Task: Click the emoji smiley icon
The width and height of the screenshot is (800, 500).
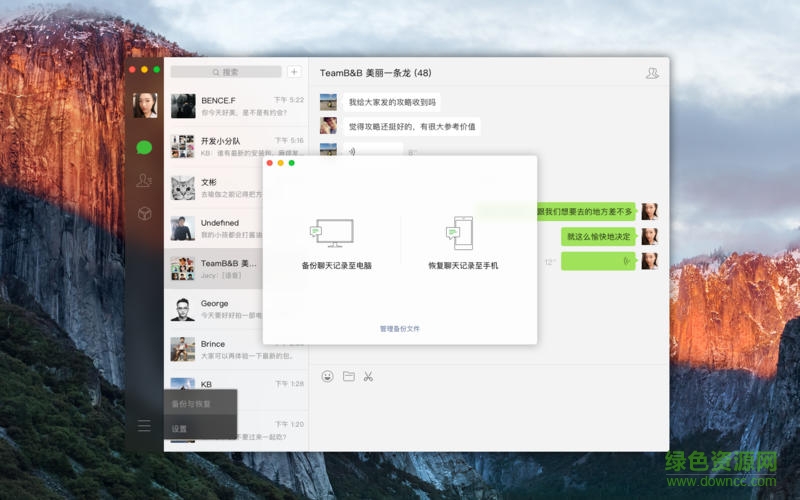Action: [x=328, y=376]
